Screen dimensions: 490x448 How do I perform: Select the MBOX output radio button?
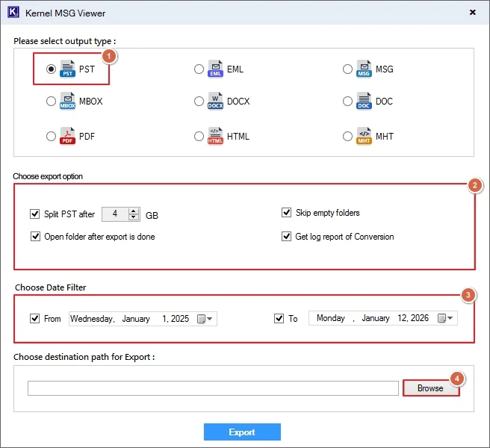(x=51, y=102)
